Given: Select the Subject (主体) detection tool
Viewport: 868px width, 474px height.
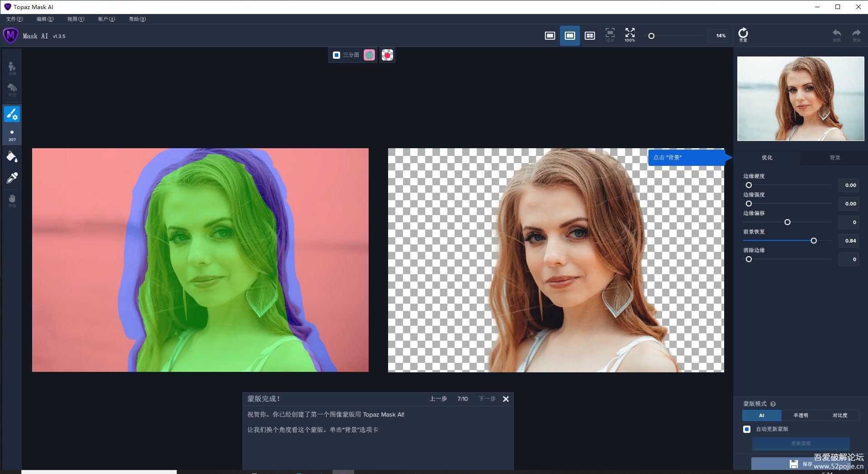Looking at the screenshot, I should click(12, 68).
